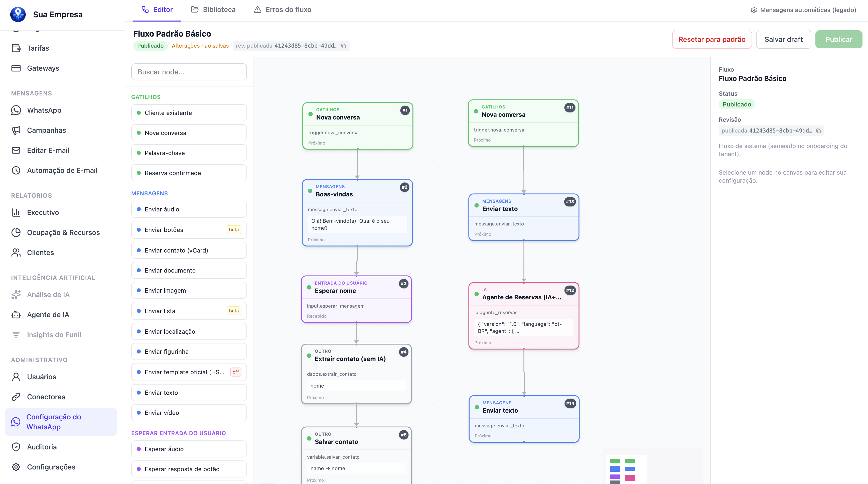Click the Publicar button
This screenshot has width=868, height=484.
838,39
